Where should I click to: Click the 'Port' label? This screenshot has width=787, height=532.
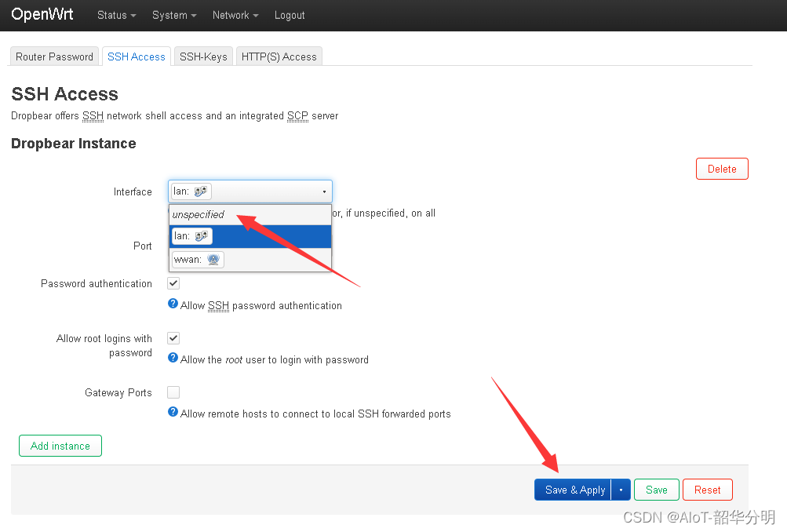(143, 246)
